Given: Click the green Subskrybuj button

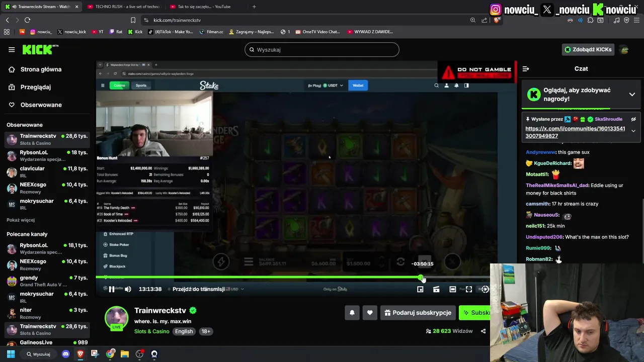Looking at the screenshot, I should click(474, 313).
